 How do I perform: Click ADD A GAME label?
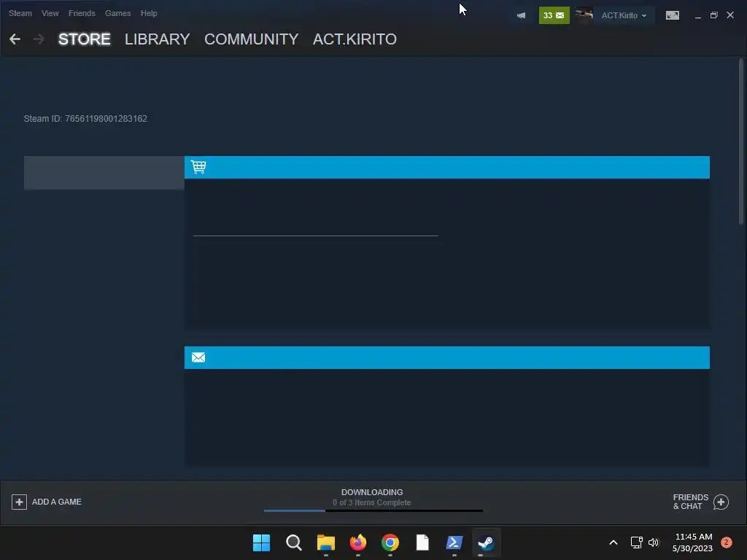[57, 502]
